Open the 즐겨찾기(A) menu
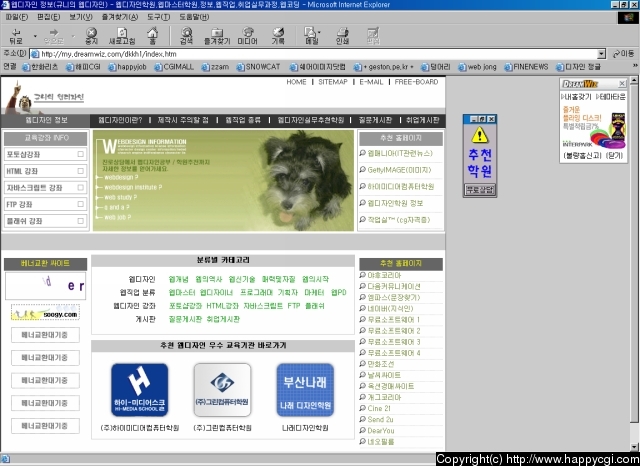The height and width of the screenshot is (466, 640). [x=120, y=17]
